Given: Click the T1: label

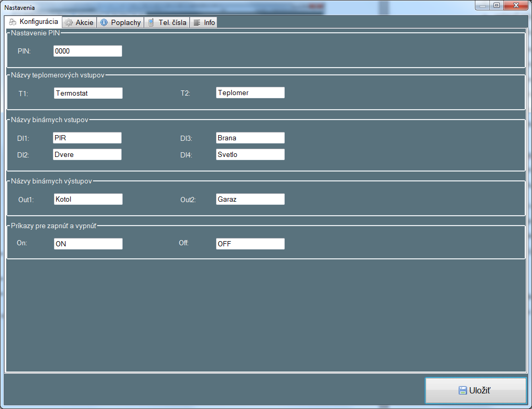Looking at the screenshot, I should (x=23, y=94).
